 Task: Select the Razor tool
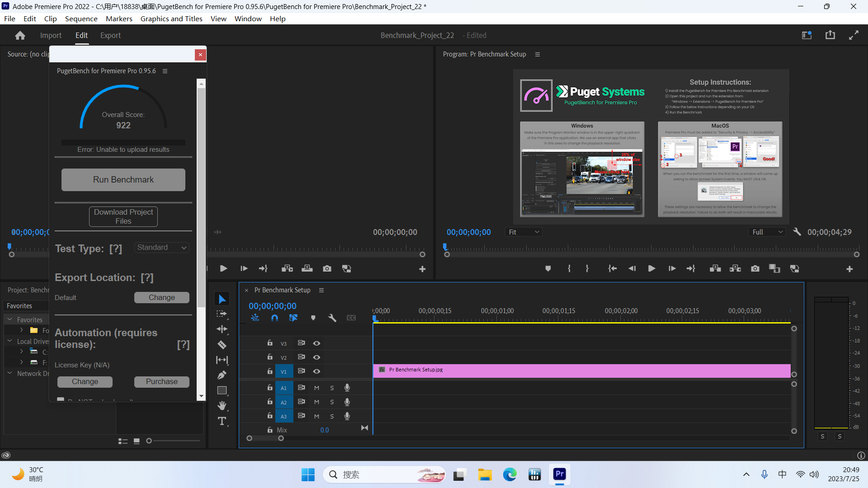pos(222,345)
